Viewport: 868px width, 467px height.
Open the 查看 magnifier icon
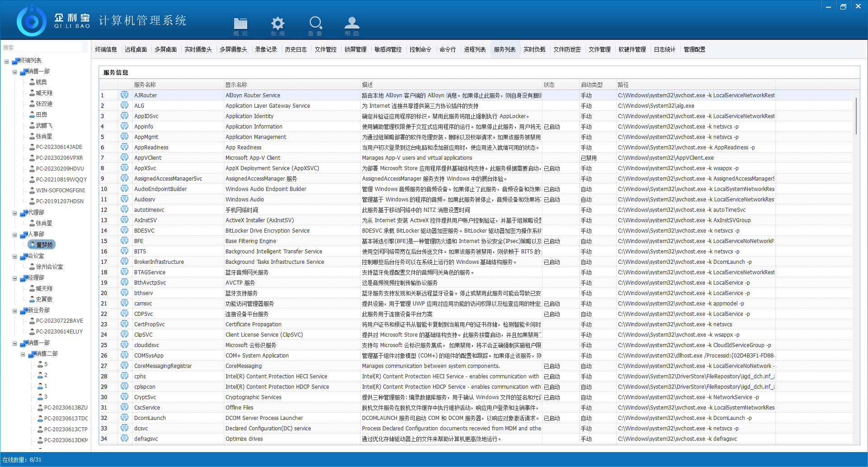click(x=315, y=24)
